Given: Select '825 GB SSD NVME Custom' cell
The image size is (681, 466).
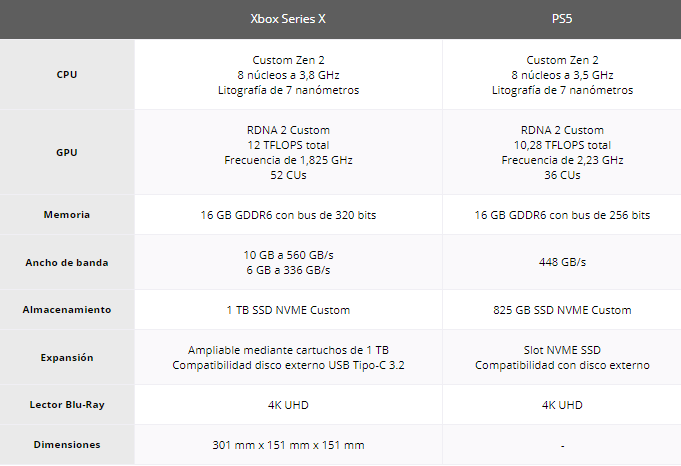Looking at the screenshot, I should tap(562, 310).
